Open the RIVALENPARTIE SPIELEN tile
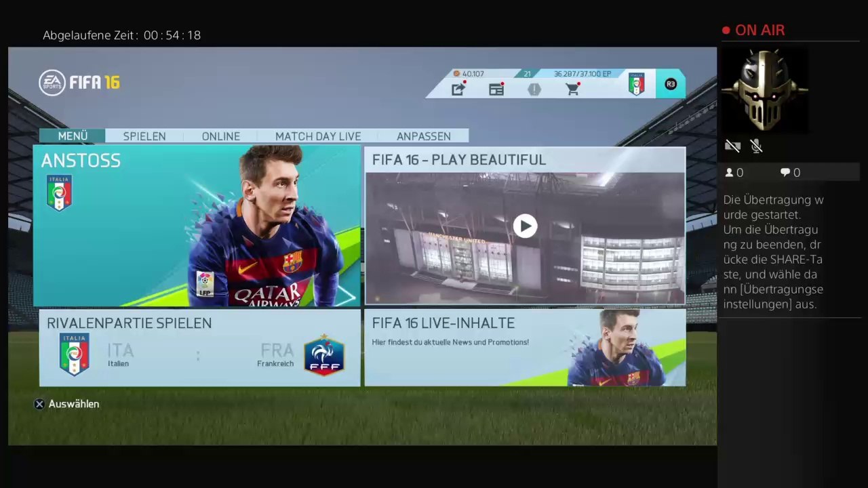The image size is (868, 488). pos(200,348)
